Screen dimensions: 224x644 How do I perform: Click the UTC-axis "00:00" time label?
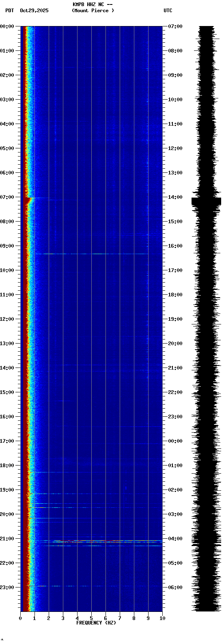point(175,441)
